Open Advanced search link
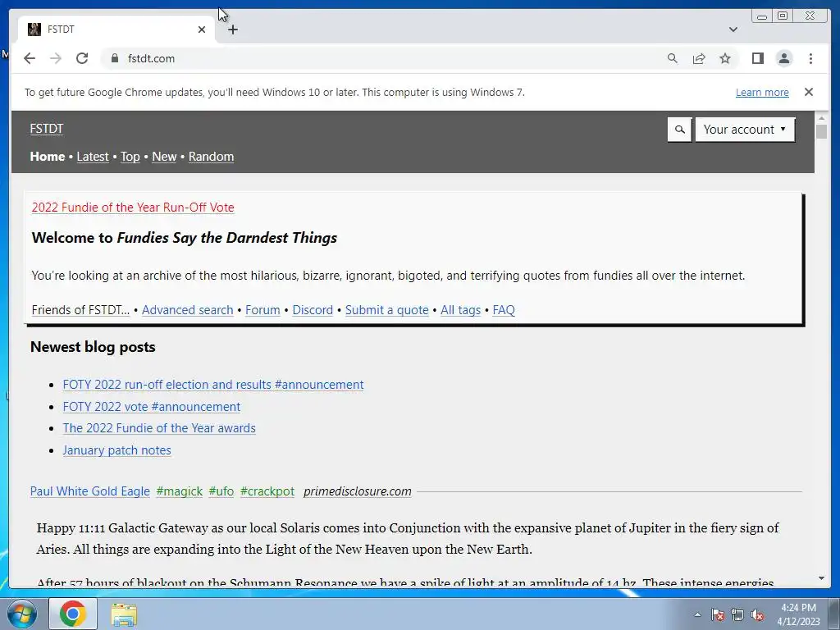 tap(188, 309)
